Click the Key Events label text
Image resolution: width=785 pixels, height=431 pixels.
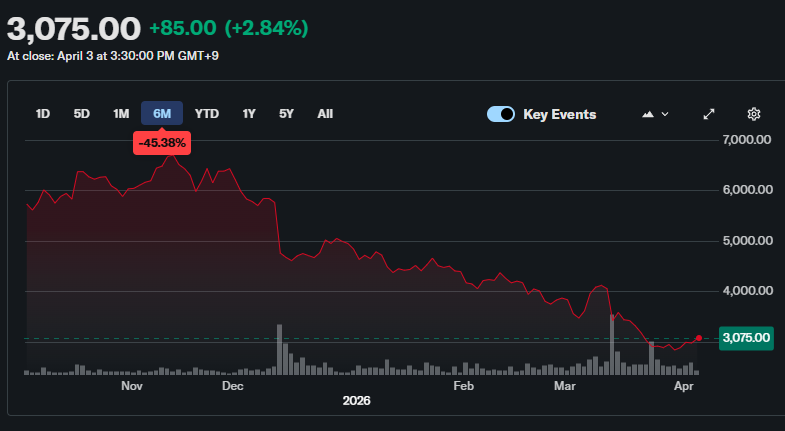[560, 115]
